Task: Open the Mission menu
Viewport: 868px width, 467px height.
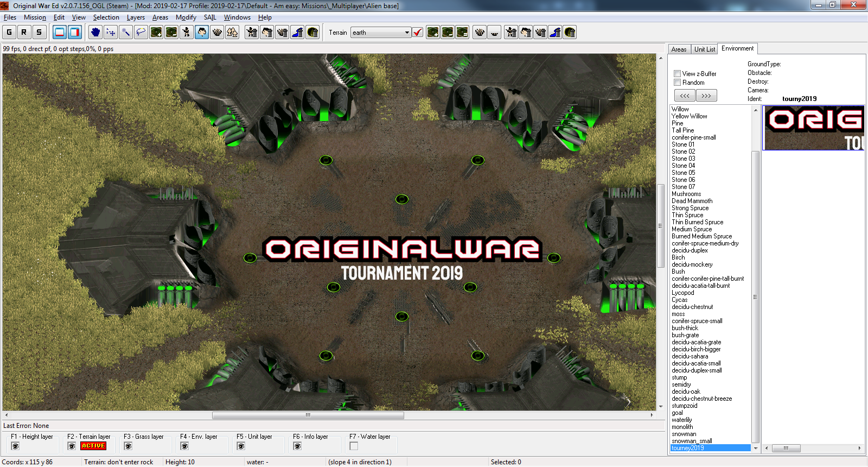Action: click(x=35, y=17)
